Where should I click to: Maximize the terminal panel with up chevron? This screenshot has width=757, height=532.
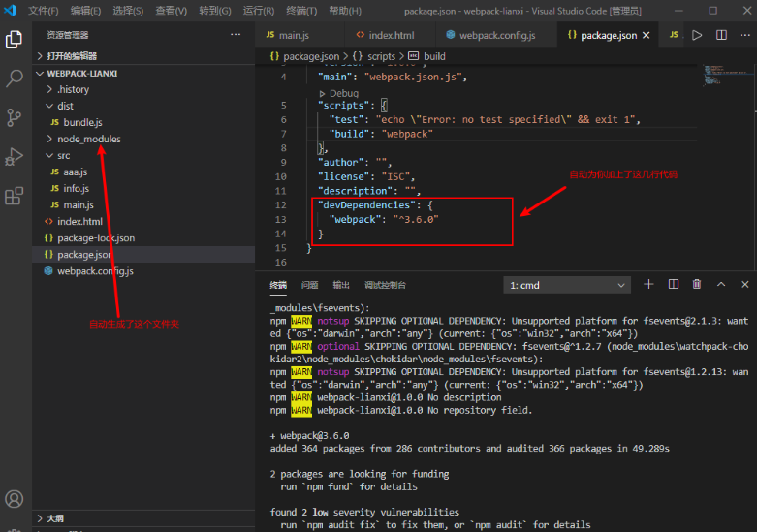(x=721, y=284)
